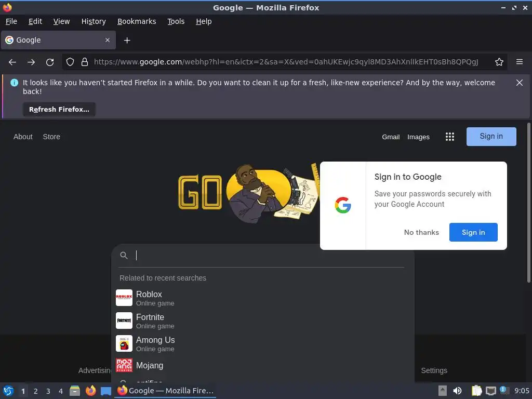Click the volume speaker tray icon

(457, 391)
